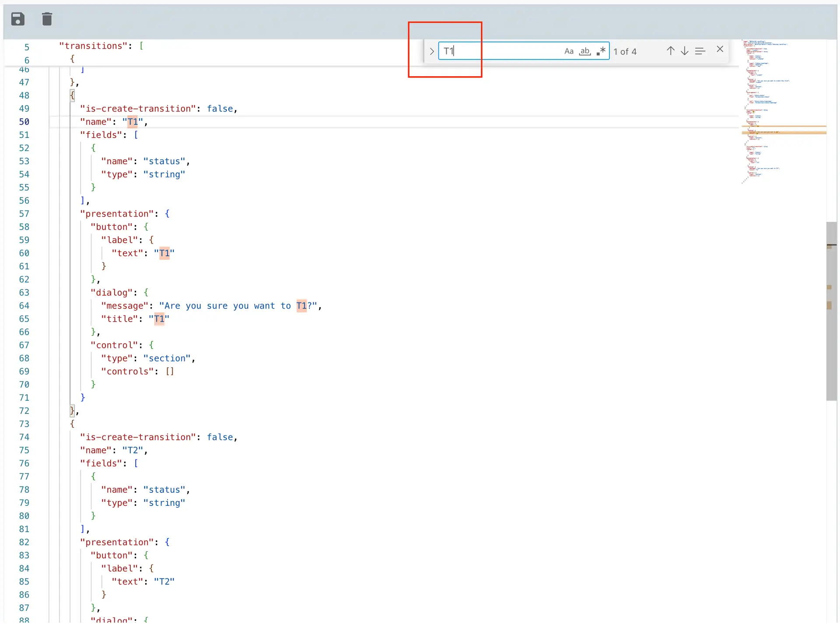Close the find widget
Viewport: 840px width, 624px height.
[720, 49]
